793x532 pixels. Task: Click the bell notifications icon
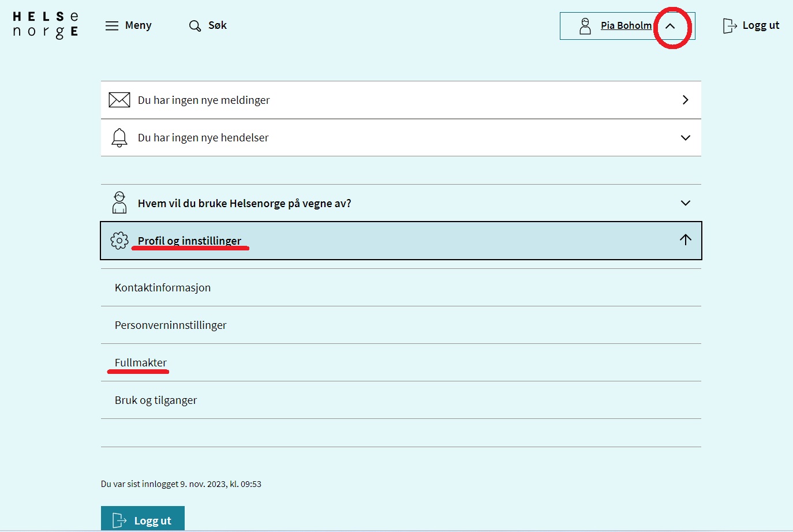click(119, 138)
